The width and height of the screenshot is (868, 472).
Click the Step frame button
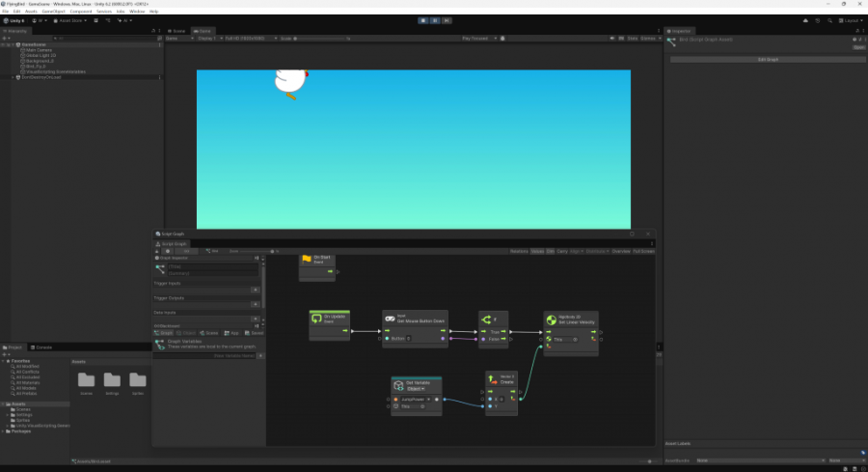[446, 19]
